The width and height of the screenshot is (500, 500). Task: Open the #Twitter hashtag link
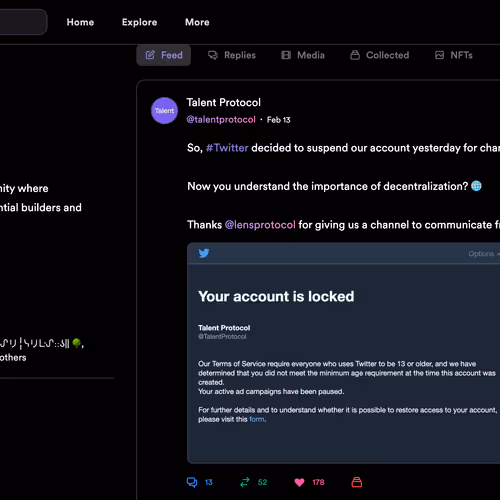coord(227,148)
